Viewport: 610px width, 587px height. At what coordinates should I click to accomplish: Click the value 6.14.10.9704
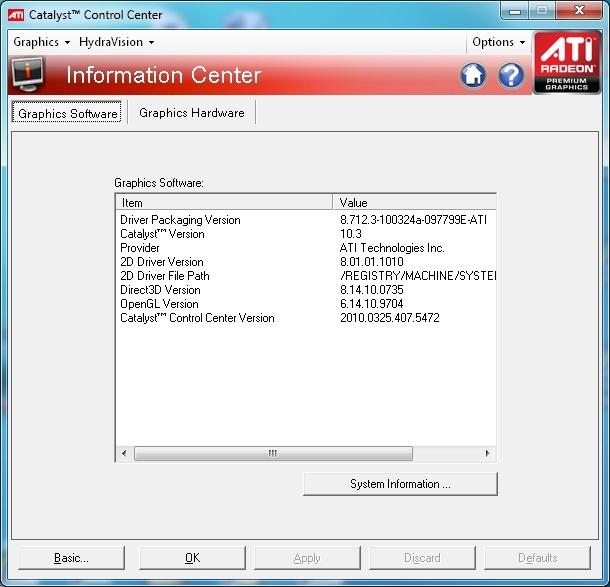372,304
